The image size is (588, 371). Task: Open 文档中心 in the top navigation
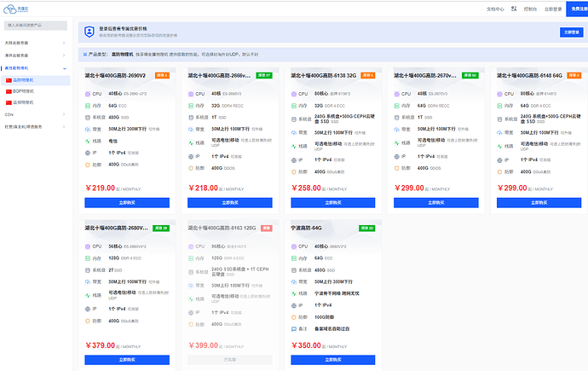point(495,9)
